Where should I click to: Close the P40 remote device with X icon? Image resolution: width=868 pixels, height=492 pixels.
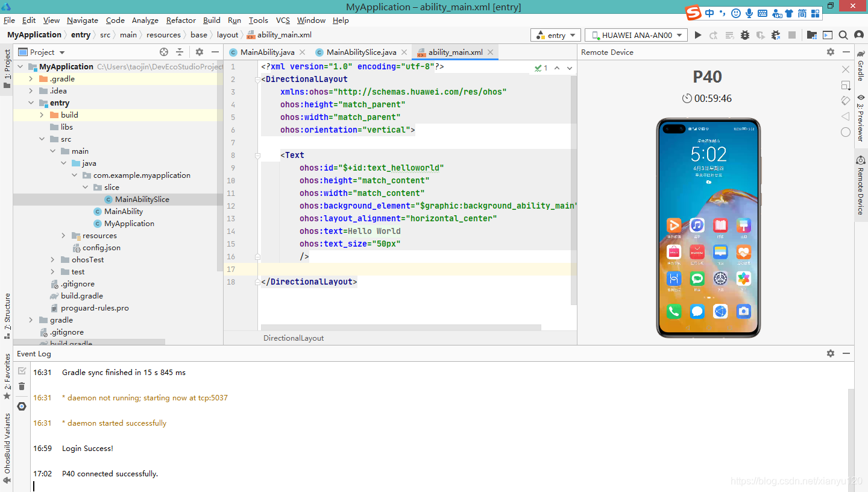846,70
